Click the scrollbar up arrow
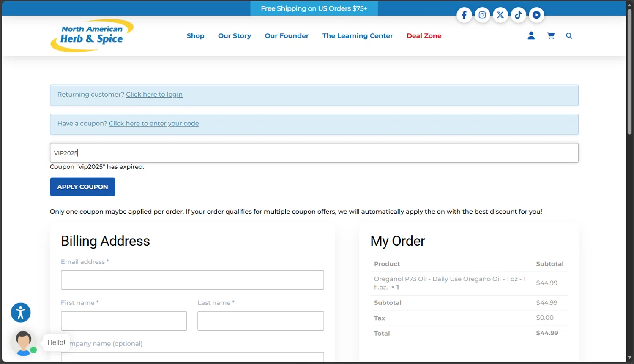 [x=629, y=5]
